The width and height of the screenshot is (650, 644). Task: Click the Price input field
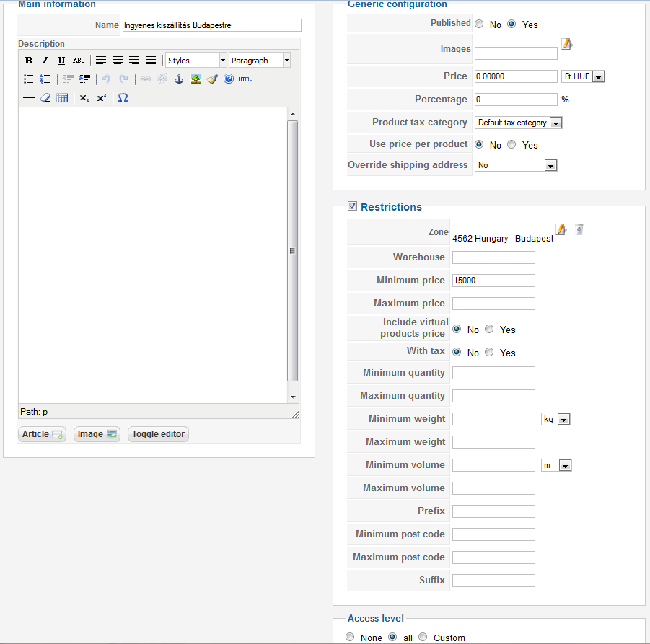(516, 76)
